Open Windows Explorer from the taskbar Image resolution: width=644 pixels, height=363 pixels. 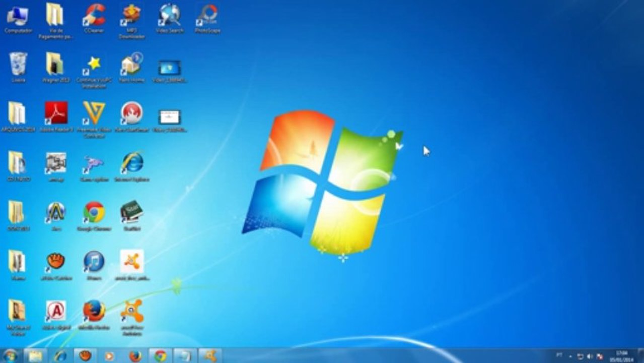[x=35, y=356]
